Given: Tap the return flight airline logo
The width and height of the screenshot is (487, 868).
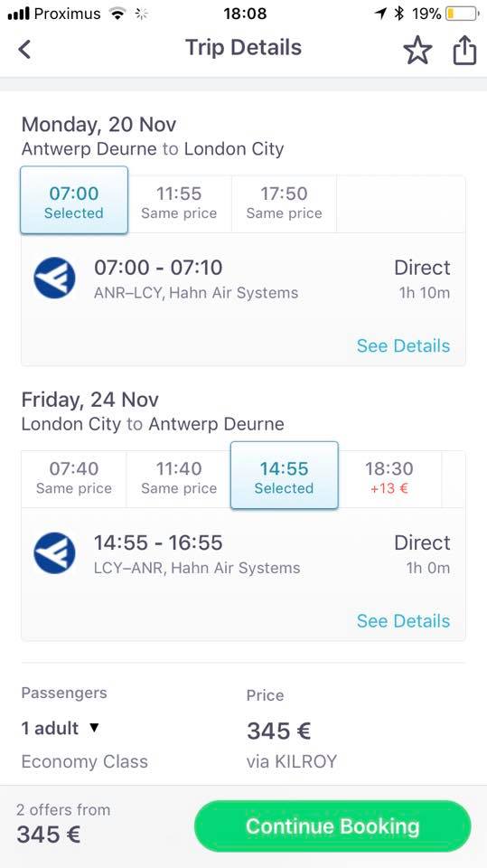Looking at the screenshot, I should pyautogui.click(x=54, y=553).
